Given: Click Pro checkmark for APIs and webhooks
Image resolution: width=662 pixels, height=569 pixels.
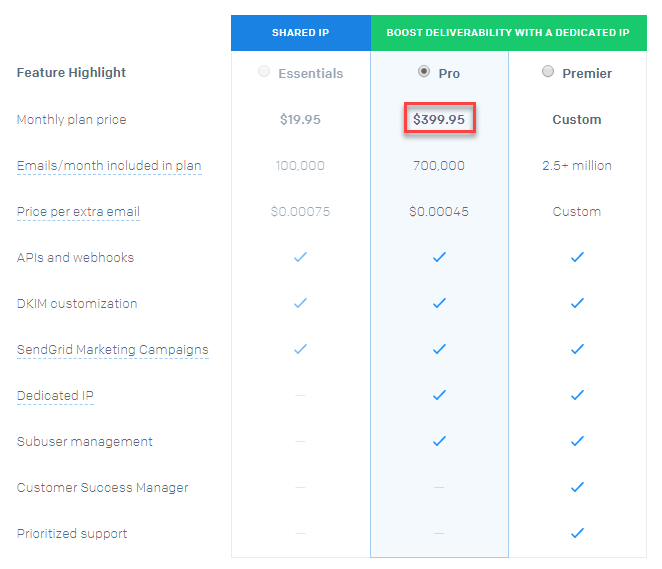Looking at the screenshot, I should click(x=439, y=257).
